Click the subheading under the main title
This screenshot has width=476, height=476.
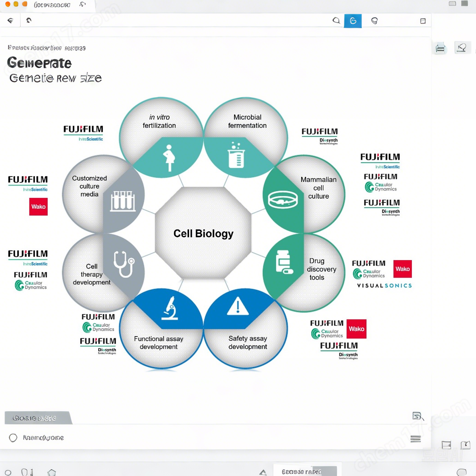(55, 78)
